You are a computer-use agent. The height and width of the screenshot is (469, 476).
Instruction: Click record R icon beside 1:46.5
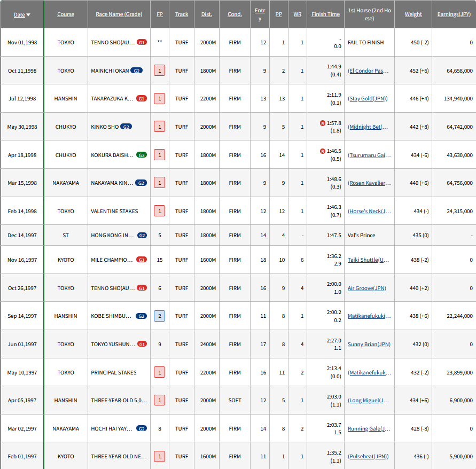coord(323,151)
